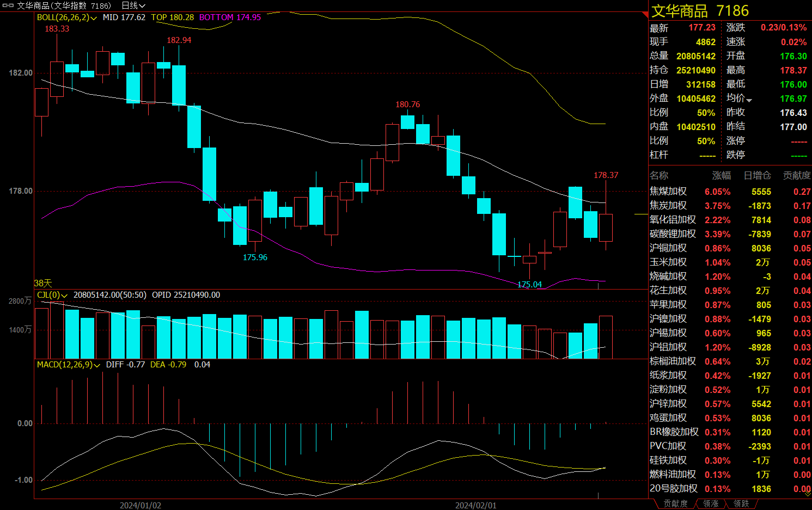Viewport: 812px width, 510px height.
Task: Click the 总量 value 20805142
Action: pyautogui.click(x=696, y=56)
